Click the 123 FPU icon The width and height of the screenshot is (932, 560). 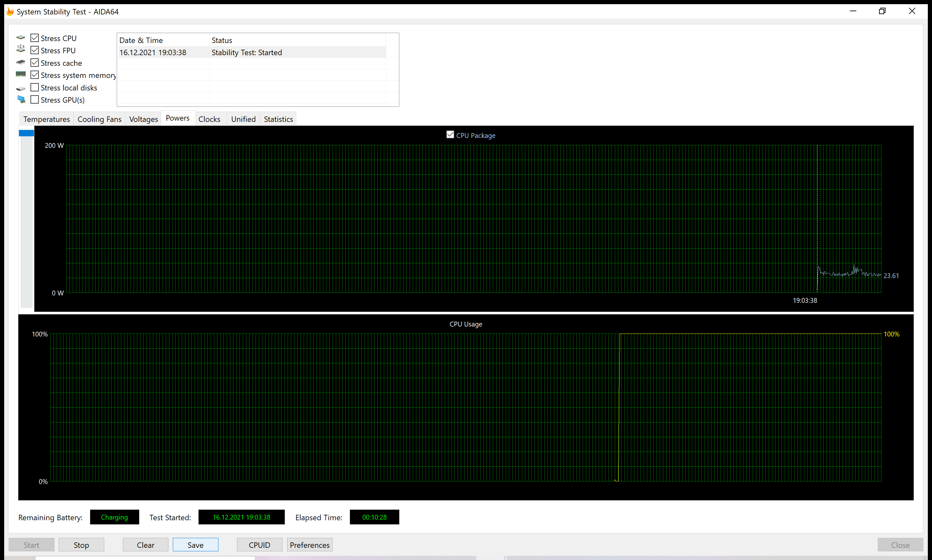point(21,49)
